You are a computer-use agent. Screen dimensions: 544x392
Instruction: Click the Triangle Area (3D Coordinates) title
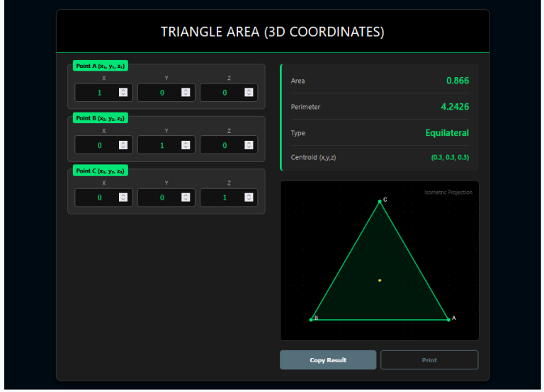click(x=273, y=32)
